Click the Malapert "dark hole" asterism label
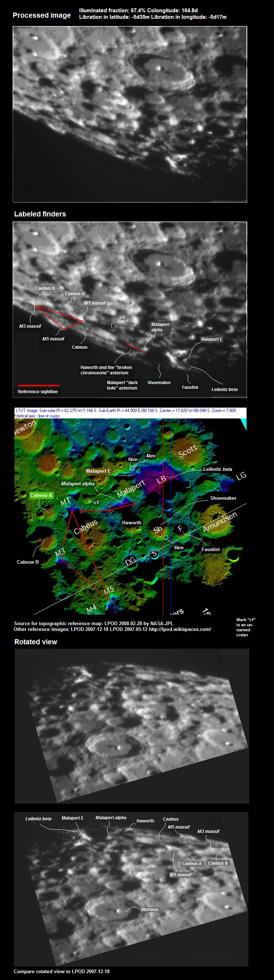This screenshot has width=274, height=980. [x=122, y=385]
